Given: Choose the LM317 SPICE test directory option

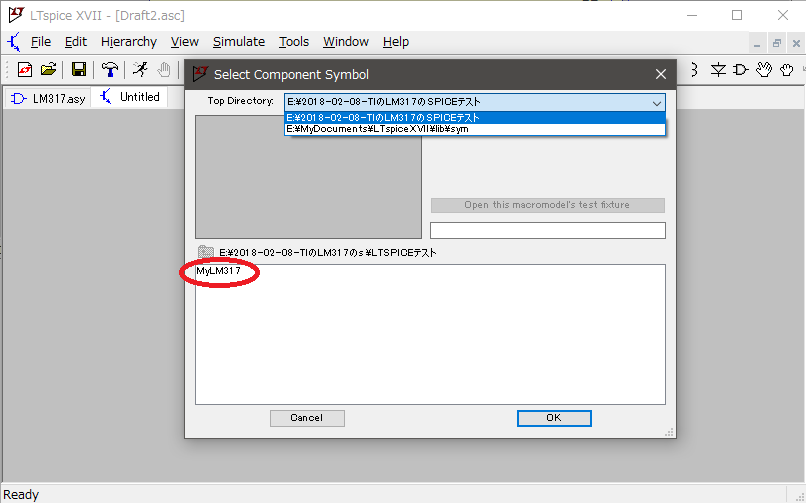Looking at the screenshot, I should point(475,118).
